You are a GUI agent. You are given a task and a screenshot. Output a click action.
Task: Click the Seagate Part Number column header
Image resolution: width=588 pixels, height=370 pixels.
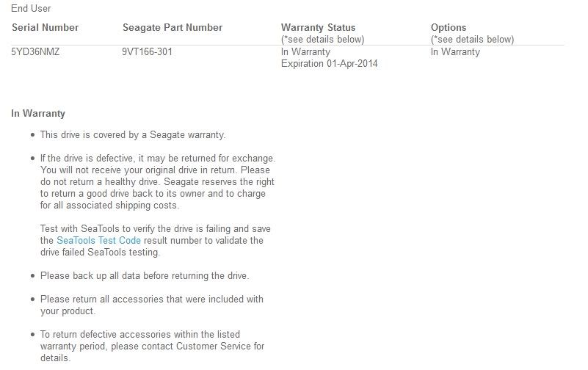click(173, 27)
